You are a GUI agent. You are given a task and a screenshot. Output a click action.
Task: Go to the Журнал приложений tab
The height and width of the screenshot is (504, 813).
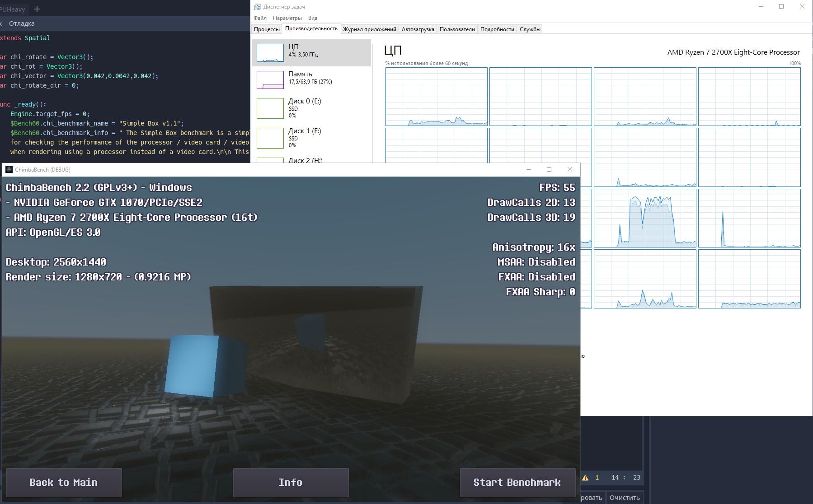370,29
